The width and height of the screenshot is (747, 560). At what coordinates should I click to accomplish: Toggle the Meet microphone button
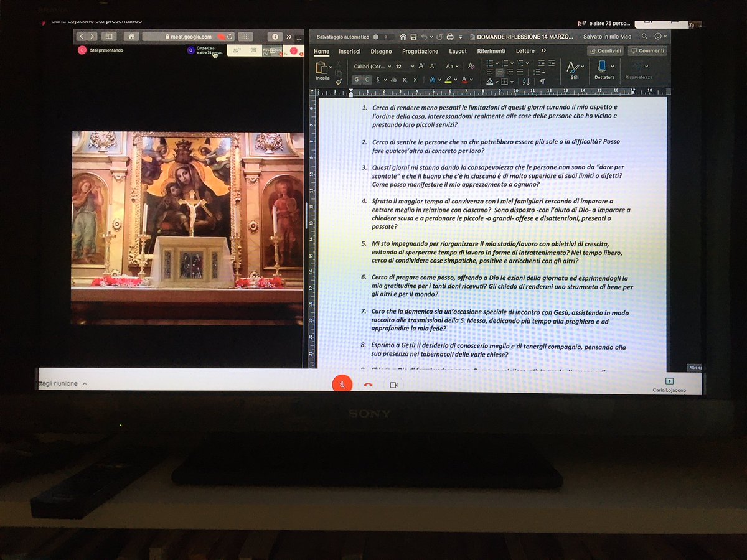click(341, 384)
